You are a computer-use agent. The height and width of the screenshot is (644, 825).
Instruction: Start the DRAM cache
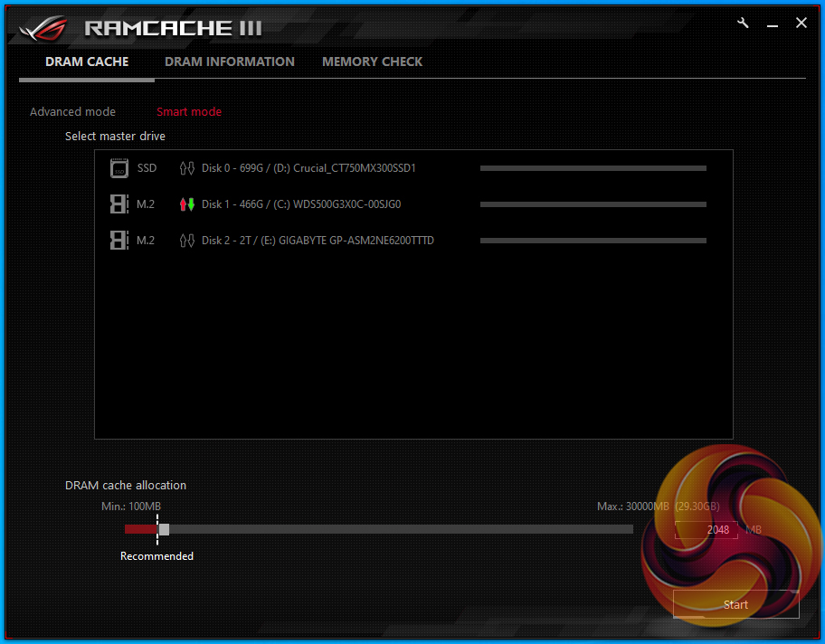[x=735, y=604]
